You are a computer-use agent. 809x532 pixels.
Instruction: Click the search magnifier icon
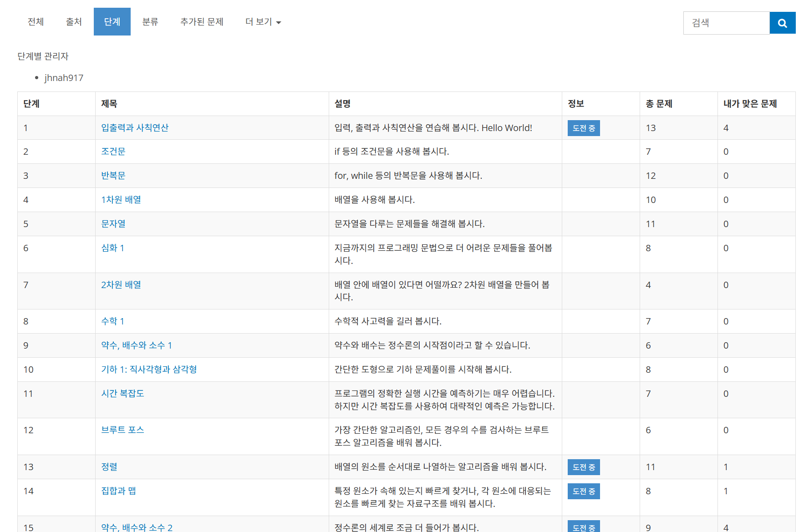tap(782, 23)
